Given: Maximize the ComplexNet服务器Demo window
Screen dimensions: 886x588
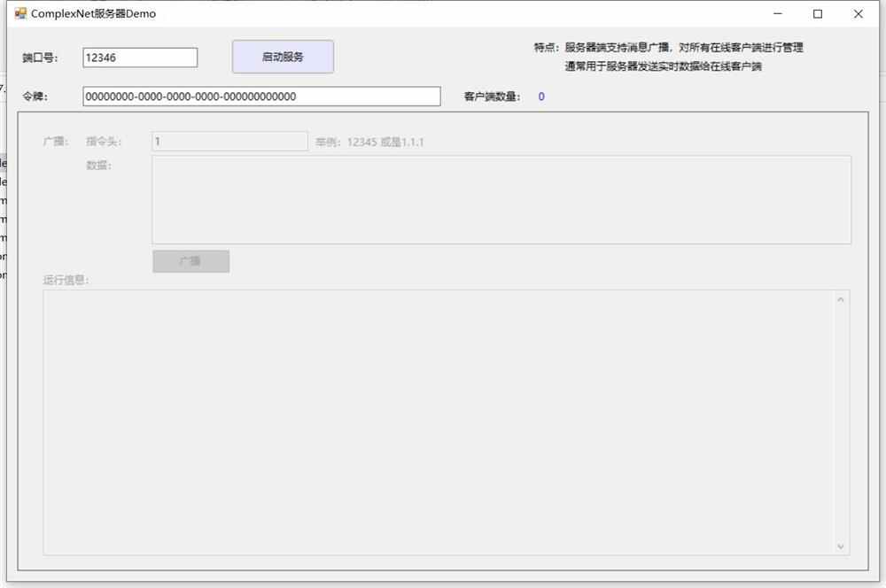Looking at the screenshot, I should click(818, 13).
